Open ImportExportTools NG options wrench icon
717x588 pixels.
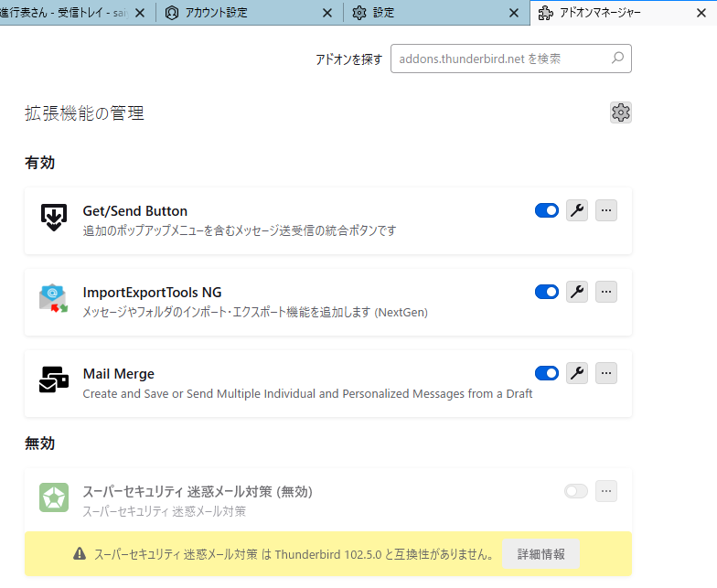(x=577, y=293)
